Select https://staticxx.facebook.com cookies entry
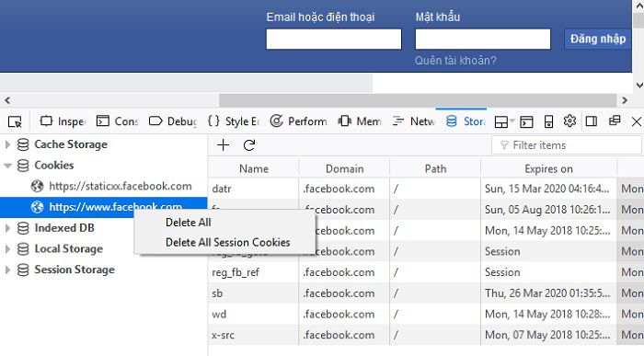 (121, 186)
